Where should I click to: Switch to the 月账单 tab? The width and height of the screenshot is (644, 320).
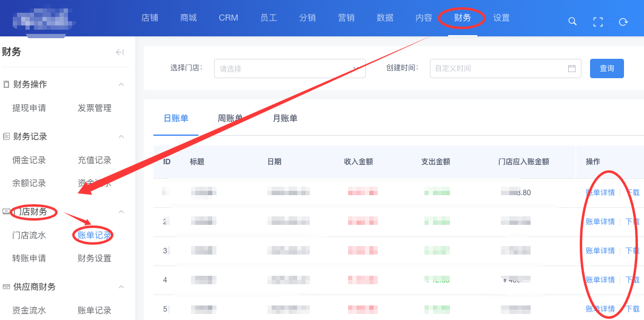[285, 118]
